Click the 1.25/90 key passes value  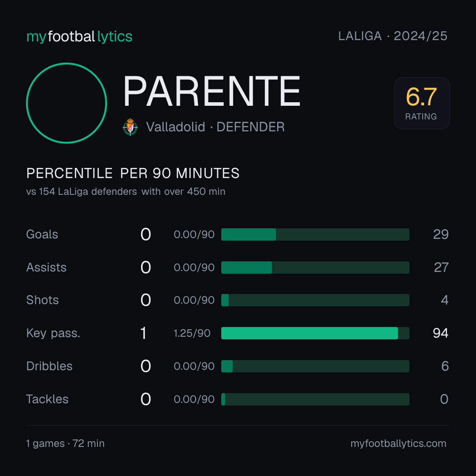[192, 333]
